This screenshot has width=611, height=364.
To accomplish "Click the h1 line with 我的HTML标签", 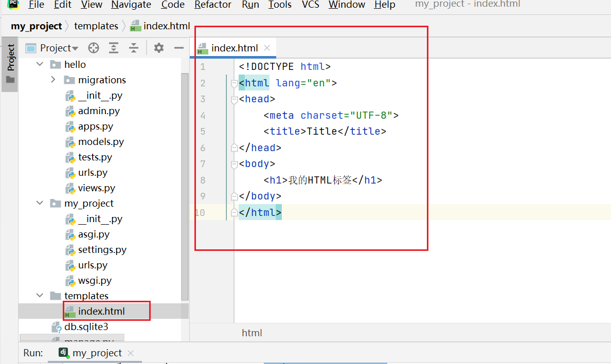I will (x=322, y=180).
